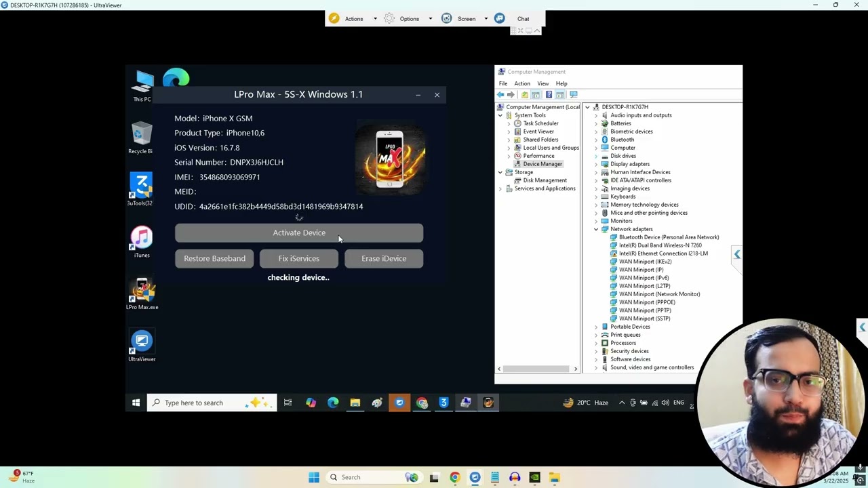
Task: Open the Action menu in Computer Management
Action: tap(522, 83)
